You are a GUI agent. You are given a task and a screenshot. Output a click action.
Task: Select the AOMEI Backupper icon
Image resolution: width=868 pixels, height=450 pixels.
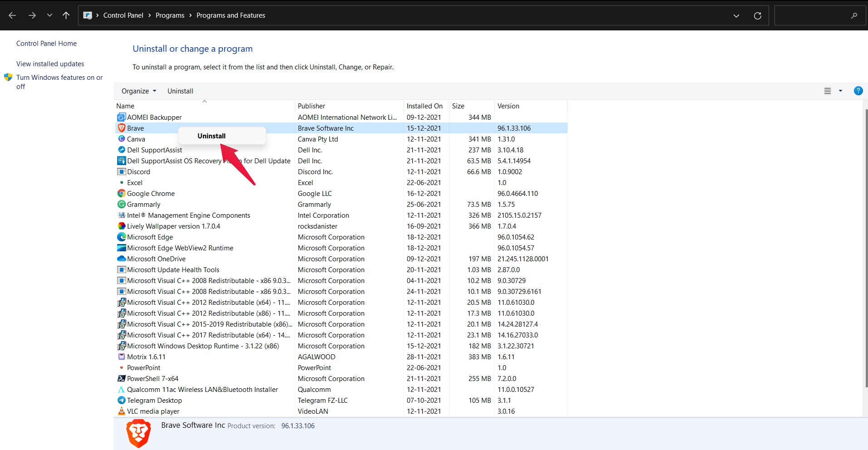(121, 117)
